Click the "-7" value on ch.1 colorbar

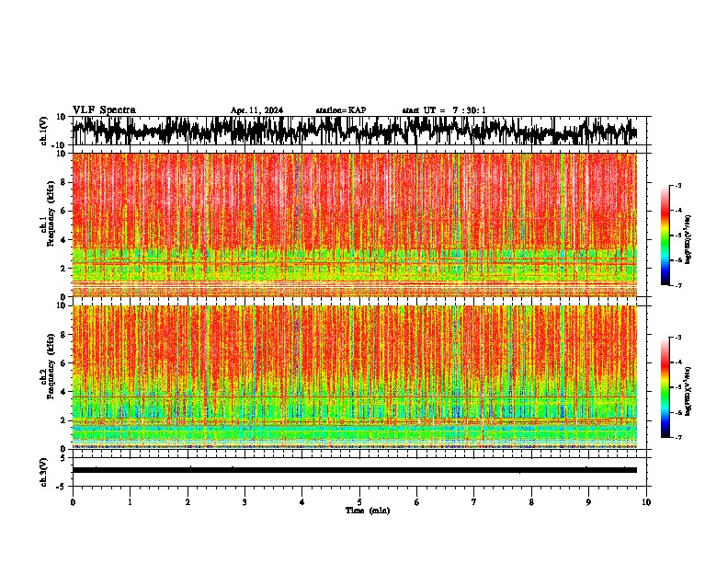[x=677, y=285]
